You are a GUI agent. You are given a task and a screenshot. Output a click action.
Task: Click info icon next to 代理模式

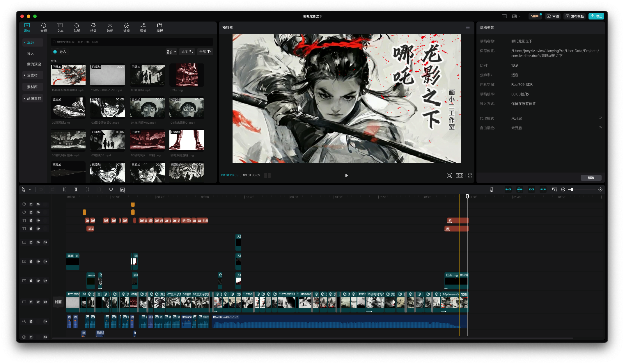pos(600,118)
